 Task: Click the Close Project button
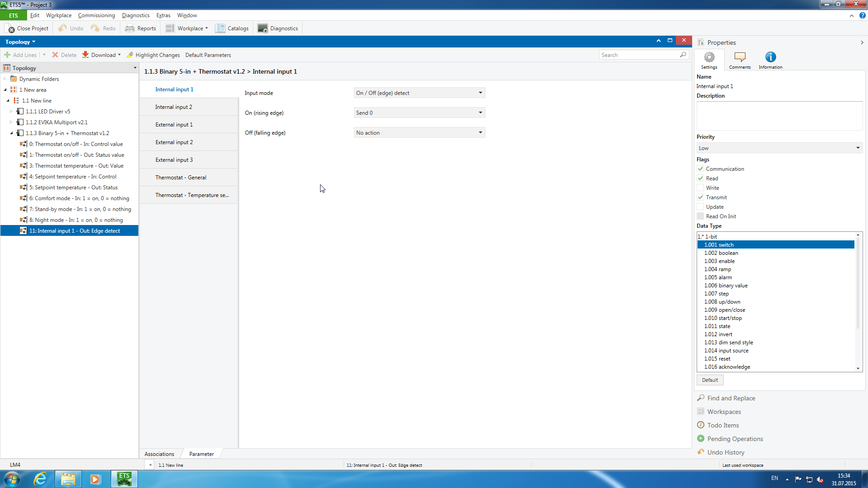pyautogui.click(x=27, y=28)
